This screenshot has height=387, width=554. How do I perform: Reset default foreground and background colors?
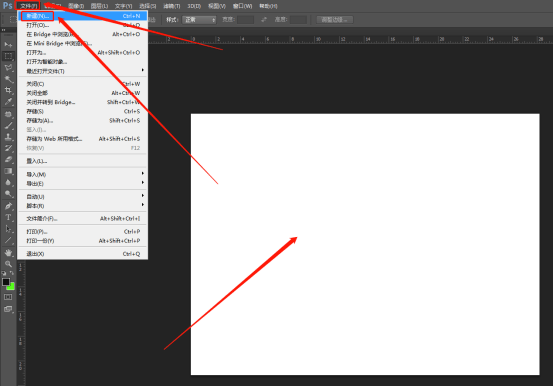point(4,273)
